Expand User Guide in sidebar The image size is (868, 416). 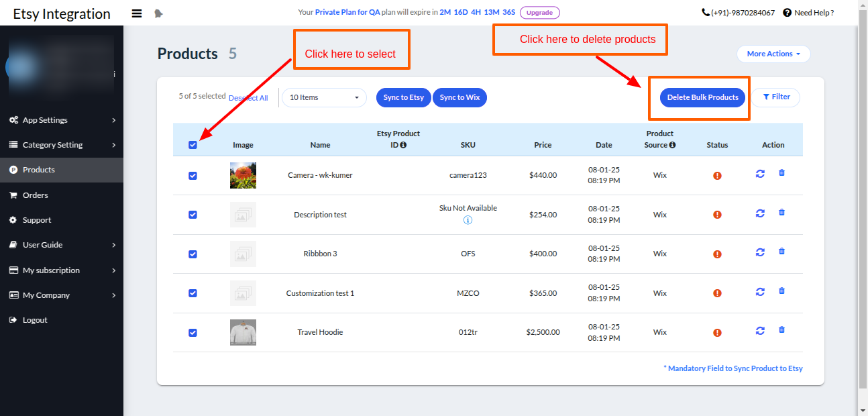point(62,245)
